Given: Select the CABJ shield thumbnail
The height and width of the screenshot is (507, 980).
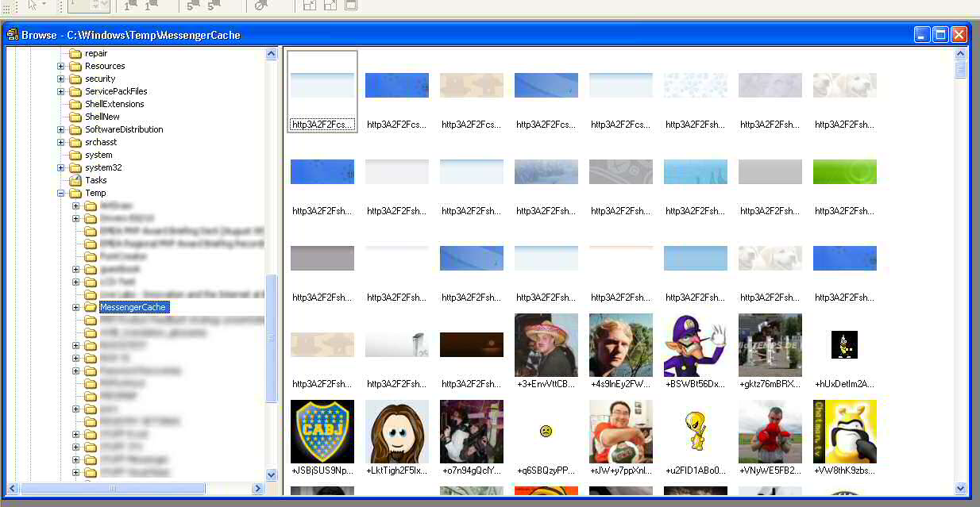Looking at the screenshot, I should 322,431.
